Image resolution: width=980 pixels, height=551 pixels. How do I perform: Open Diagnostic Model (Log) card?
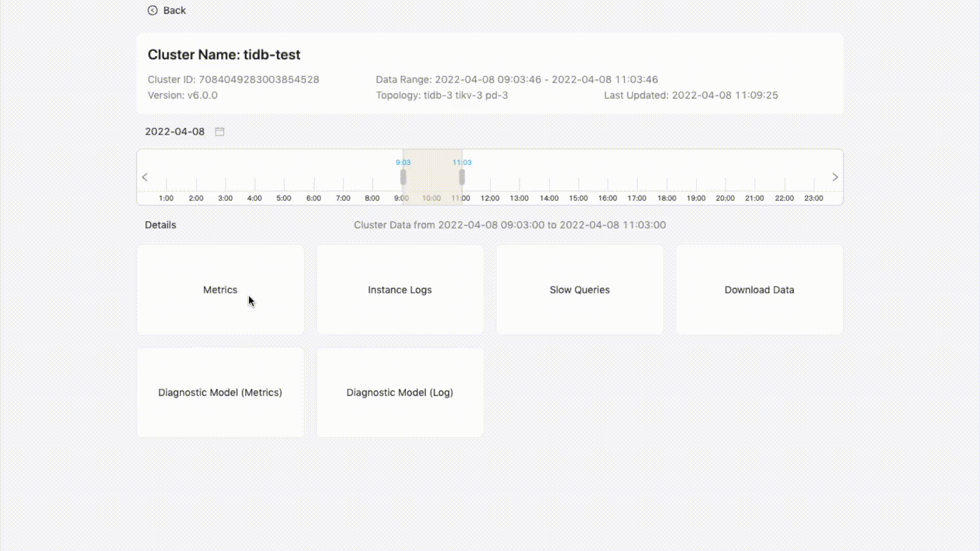tap(400, 392)
